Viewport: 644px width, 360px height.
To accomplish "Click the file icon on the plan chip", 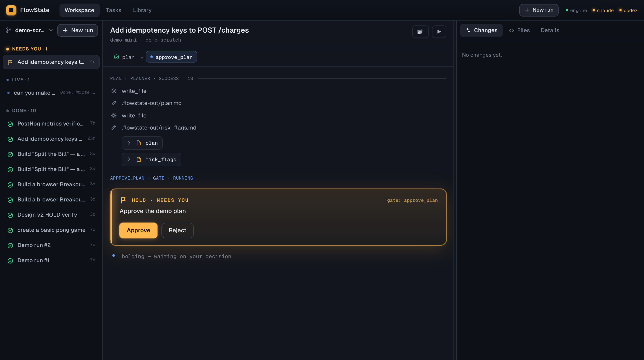I will [x=138, y=143].
